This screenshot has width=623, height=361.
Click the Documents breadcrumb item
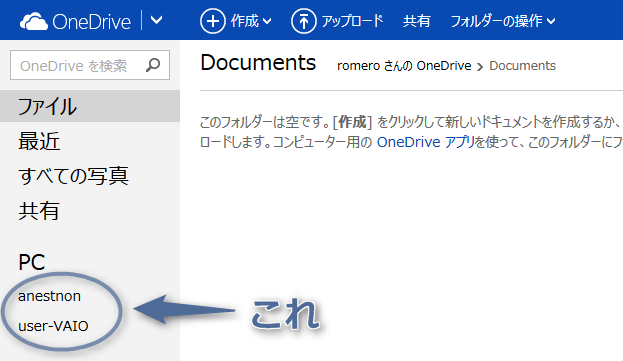[522, 66]
